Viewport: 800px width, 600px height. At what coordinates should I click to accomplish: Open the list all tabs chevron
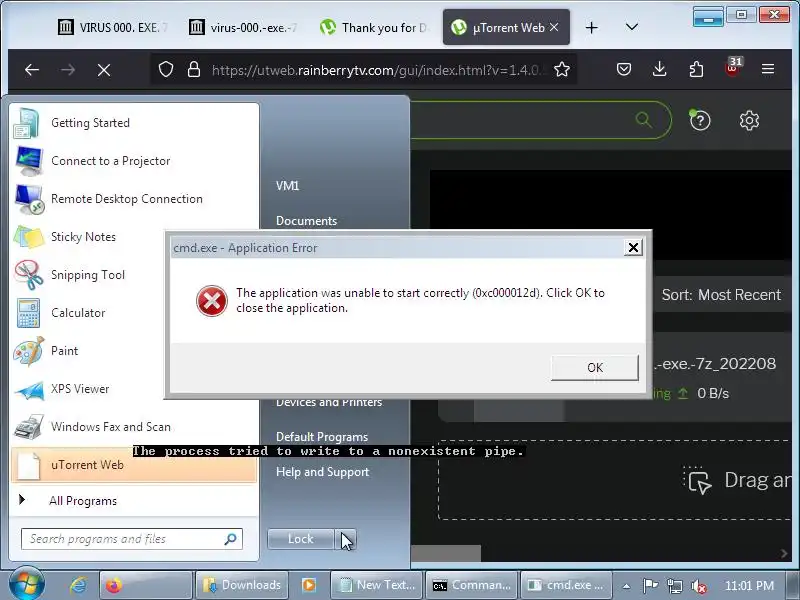tap(632, 27)
